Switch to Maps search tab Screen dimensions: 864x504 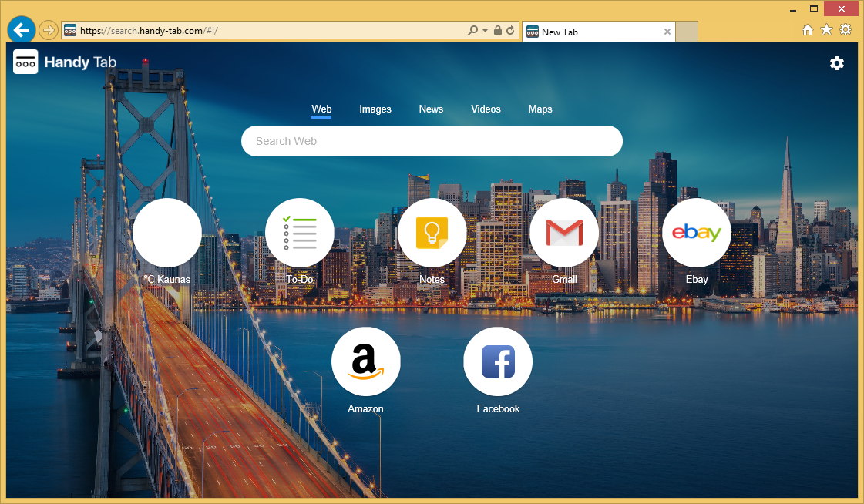pos(540,109)
